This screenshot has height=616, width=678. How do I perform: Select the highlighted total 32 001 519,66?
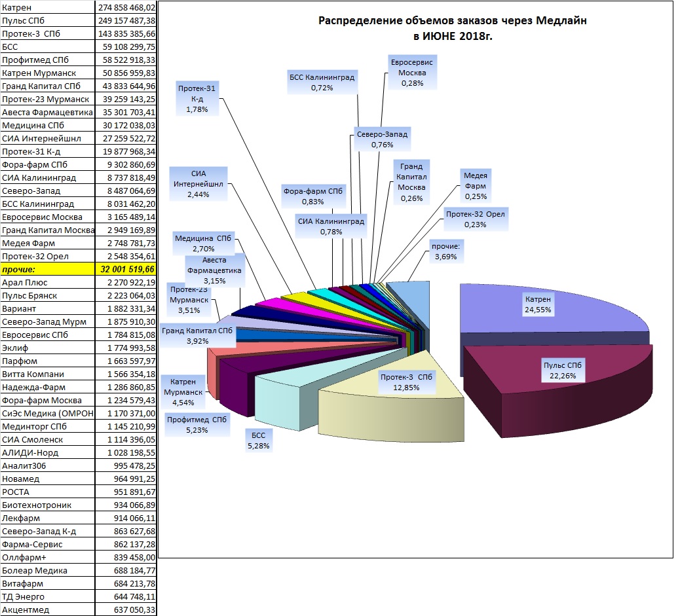coord(126,269)
